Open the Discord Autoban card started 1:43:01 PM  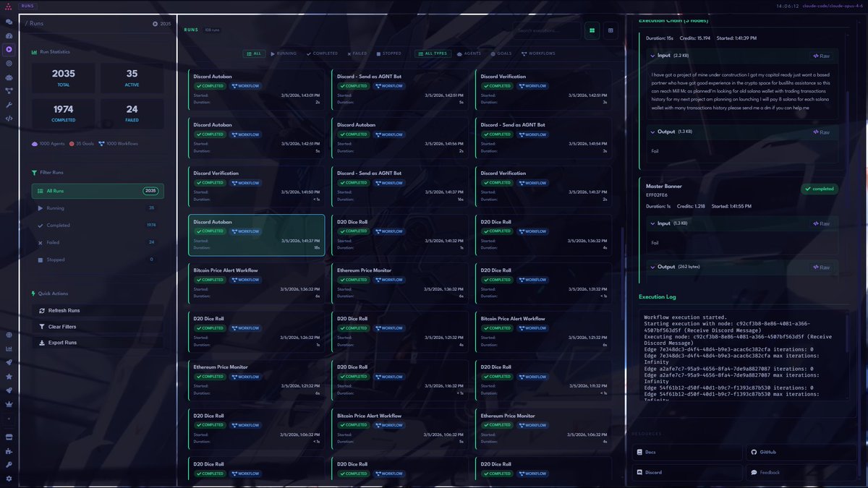257,90
